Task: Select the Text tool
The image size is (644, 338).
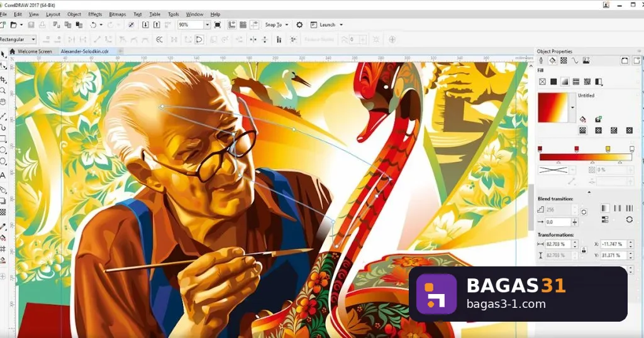Action: (x=3, y=175)
